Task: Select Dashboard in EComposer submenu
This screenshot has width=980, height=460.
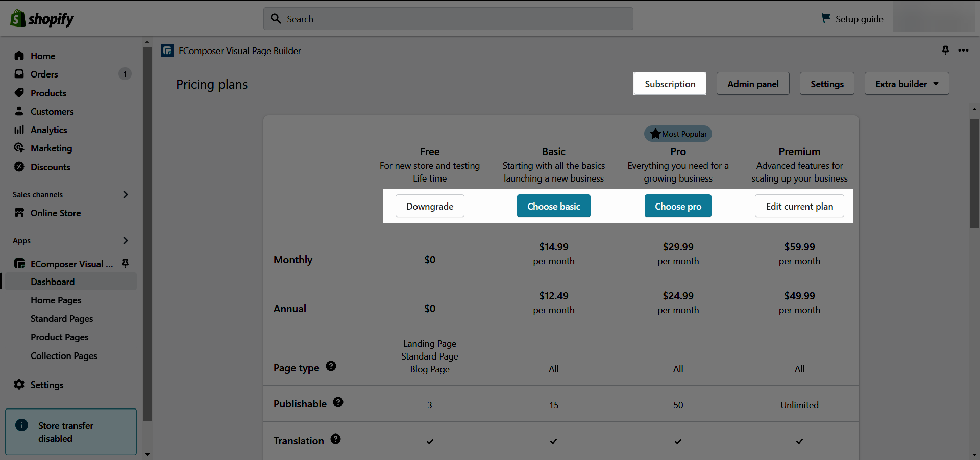Action: click(70, 282)
